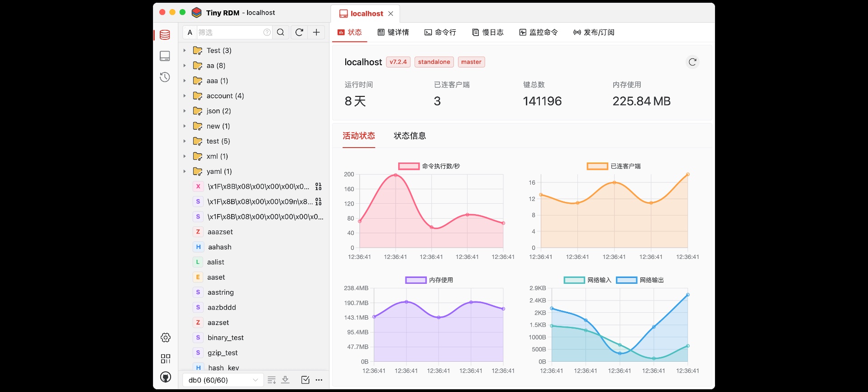Open the server connections sidebar icon
The width and height of the screenshot is (868, 392).
pos(165,56)
